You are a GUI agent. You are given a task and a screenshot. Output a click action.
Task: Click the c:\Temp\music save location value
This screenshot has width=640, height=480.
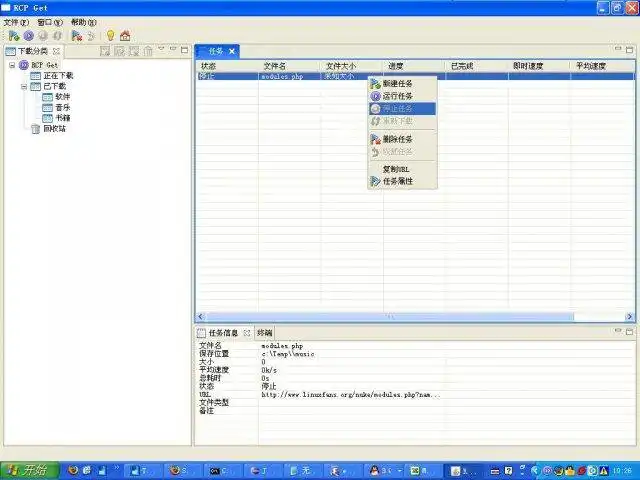tap(288, 354)
